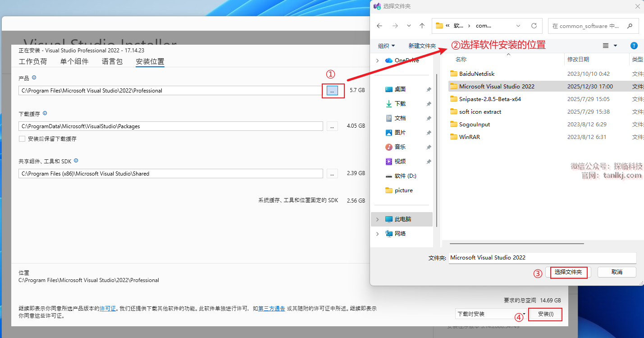644x338 pixels.
Task: Switch to the 单个组件 tab
Action: pos(74,62)
